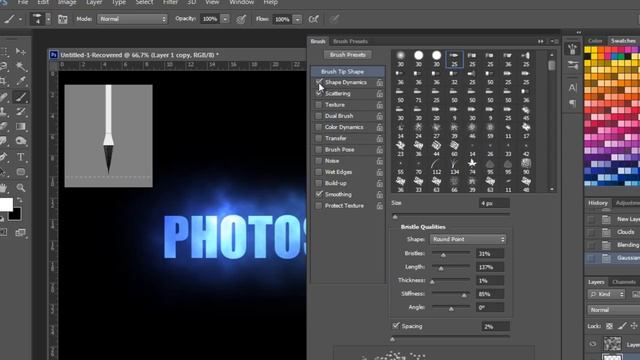The height and width of the screenshot is (360, 640).
Task: Open the blending Mode dropdown
Action: coord(132,19)
